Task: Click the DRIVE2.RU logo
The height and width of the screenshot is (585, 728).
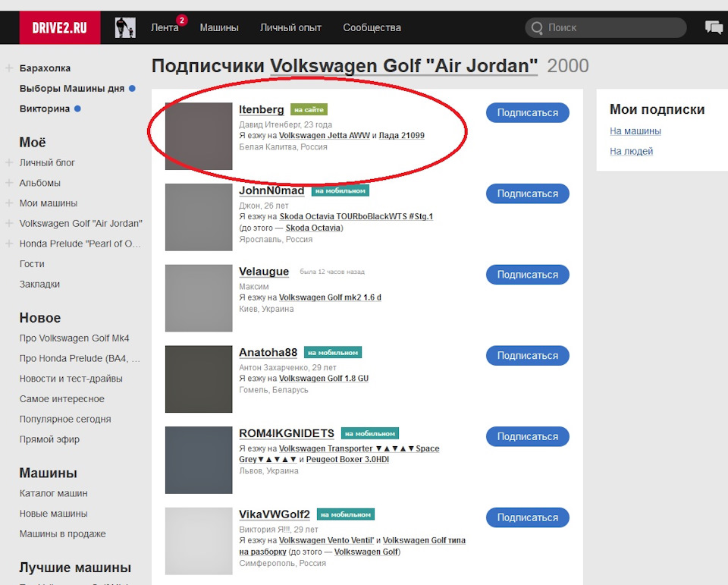Action: [59, 27]
